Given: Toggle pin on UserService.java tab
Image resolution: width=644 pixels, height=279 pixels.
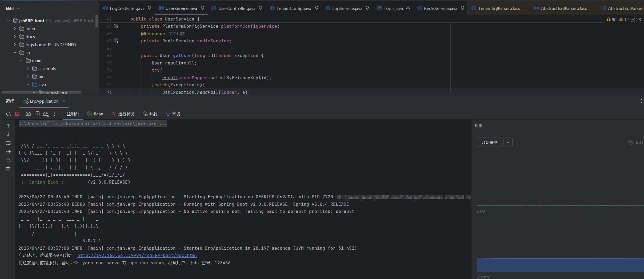Looking at the screenshot, I should [202, 8].
